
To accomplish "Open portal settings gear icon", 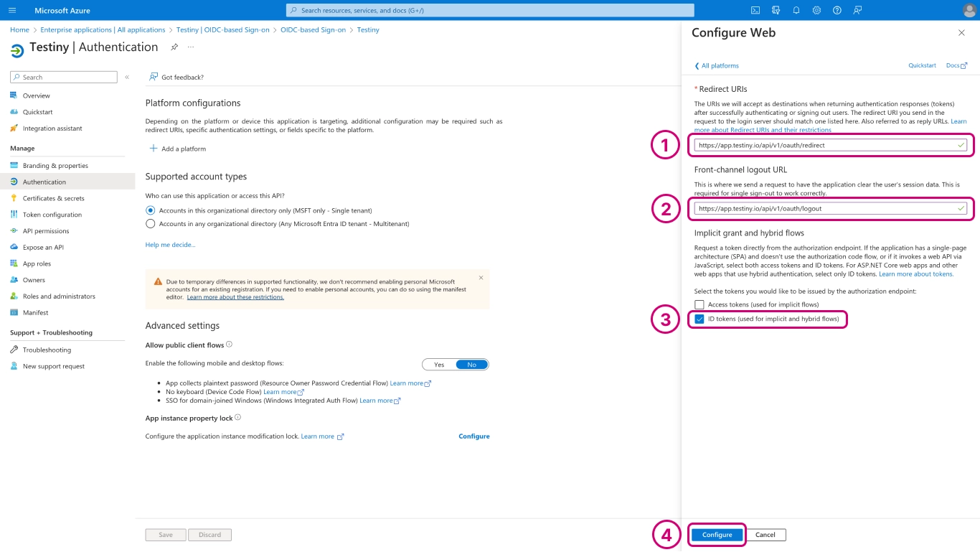I will [x=816, y=11].
